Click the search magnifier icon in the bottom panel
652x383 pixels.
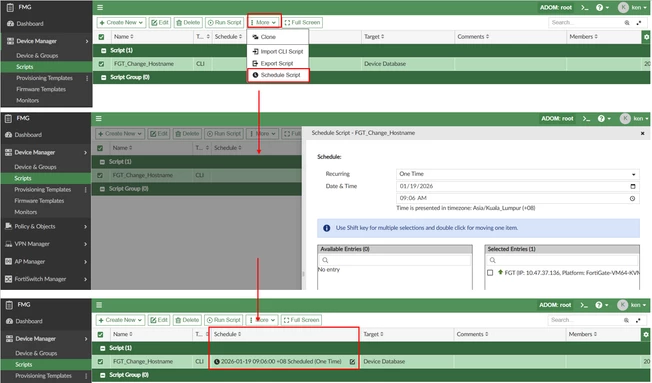click(626, 320)
